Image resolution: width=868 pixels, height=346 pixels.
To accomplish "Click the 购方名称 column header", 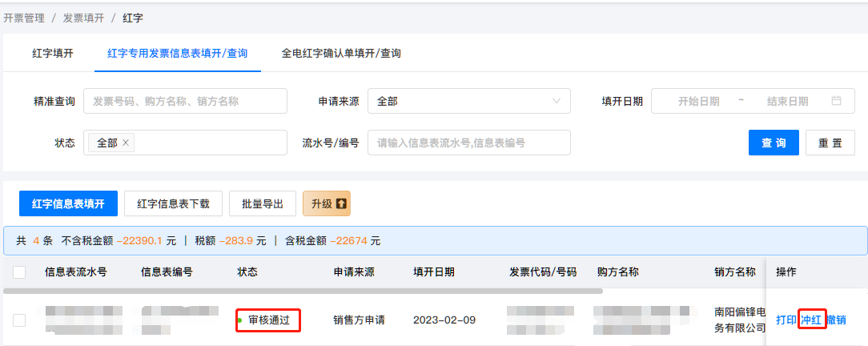I will [x=618, y=272].
